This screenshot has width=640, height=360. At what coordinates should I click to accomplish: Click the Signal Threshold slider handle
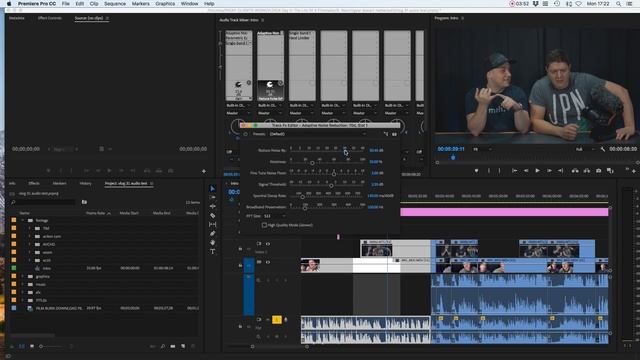click(331, 186)
